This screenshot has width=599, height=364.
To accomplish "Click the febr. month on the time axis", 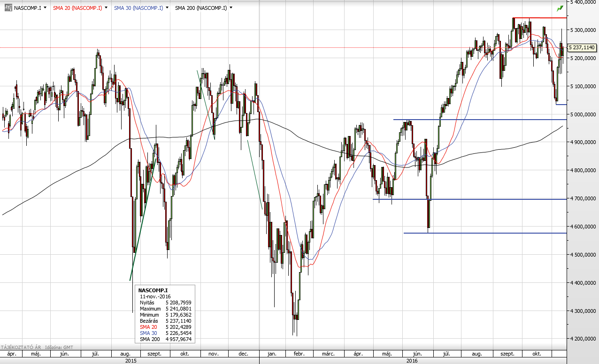I will coord(299,354).
